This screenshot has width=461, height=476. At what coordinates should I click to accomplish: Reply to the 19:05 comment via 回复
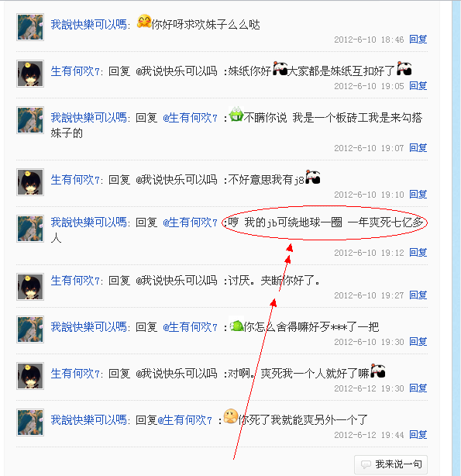[x=418, y=85]
